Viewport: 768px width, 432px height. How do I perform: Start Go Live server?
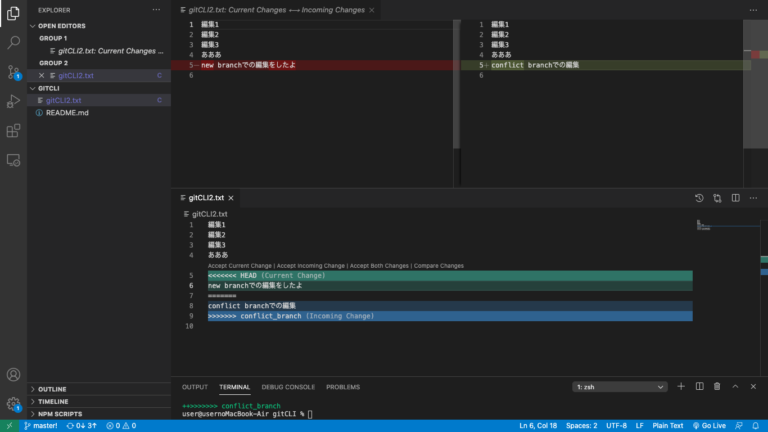tap(709, 426)
